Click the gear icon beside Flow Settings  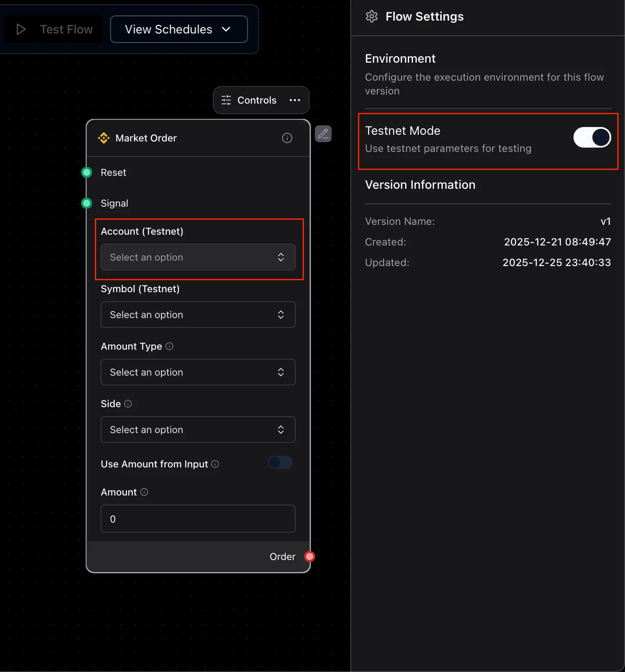click(372, 16)
